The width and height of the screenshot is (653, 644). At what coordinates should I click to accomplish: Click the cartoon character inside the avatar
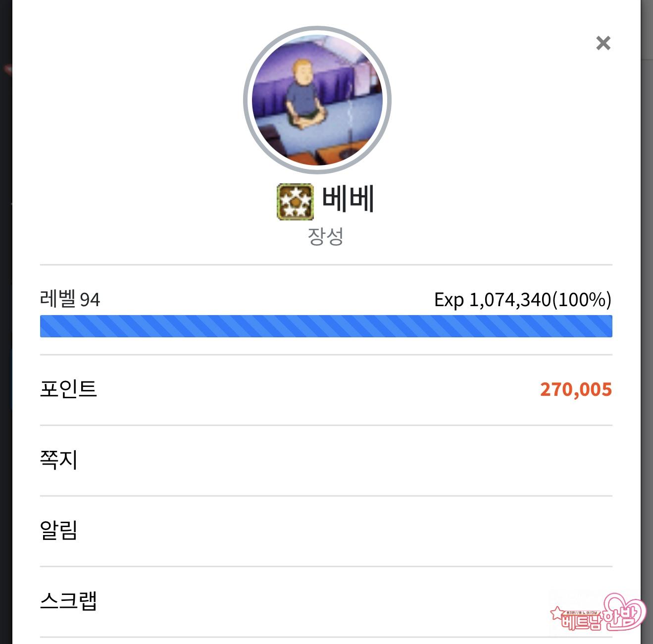(x=304, y=94)
